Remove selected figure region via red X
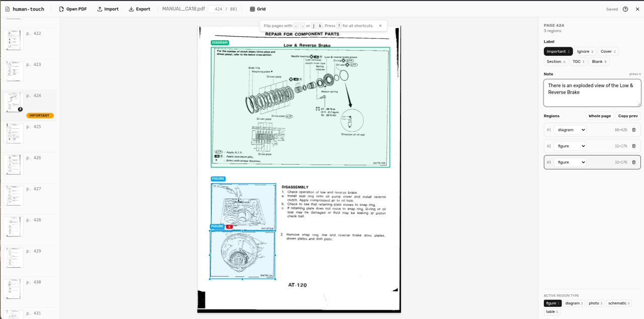Image resolution: width=644 pixels, height=319 pixels. click(229, 227)
